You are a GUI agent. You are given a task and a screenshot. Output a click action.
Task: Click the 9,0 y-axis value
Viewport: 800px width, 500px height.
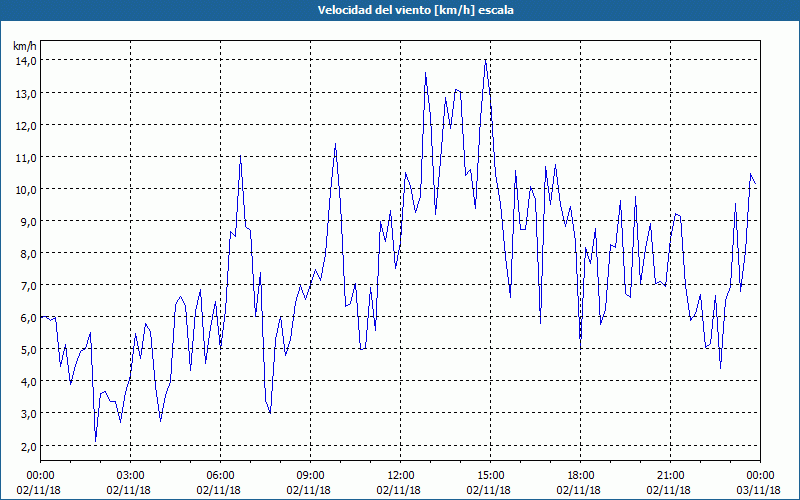[29, 222]
